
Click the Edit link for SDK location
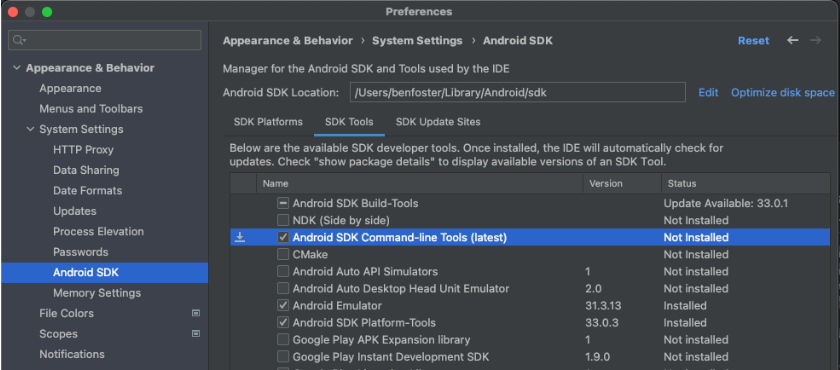coord(708,93)
